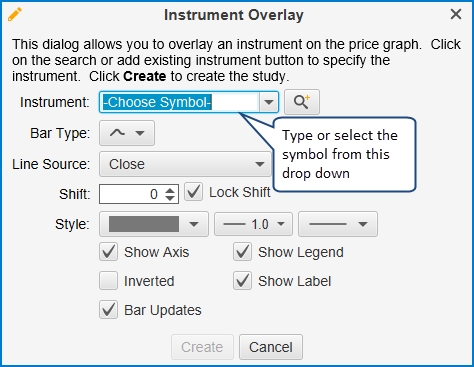
Task: Click the Choose Symbol text field
Action: (x=180, y=102)
